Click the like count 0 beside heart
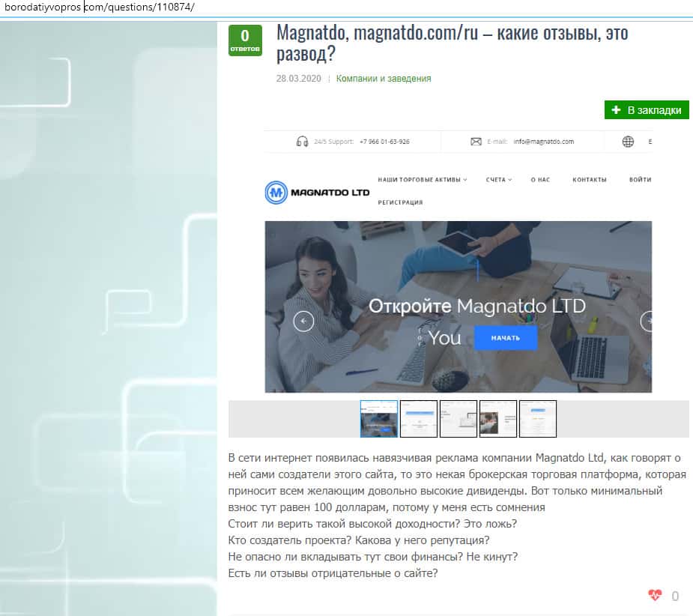 [x=675, y=596]
